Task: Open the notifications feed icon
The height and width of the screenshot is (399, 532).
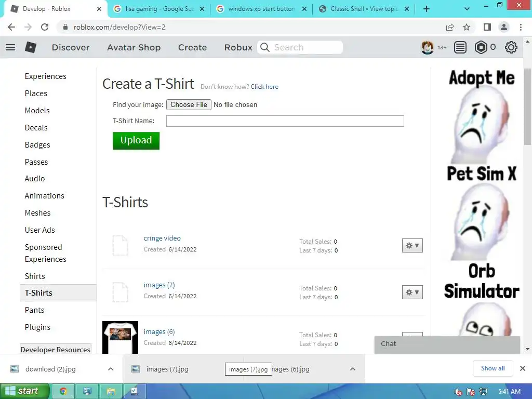Action: pos(460,47)
